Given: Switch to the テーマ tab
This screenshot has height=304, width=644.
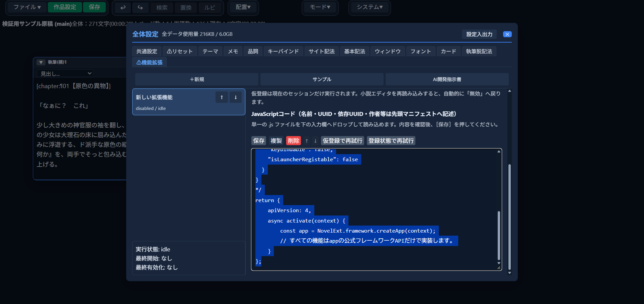Looking at the screenshot, I should click(x=210, y=51).
